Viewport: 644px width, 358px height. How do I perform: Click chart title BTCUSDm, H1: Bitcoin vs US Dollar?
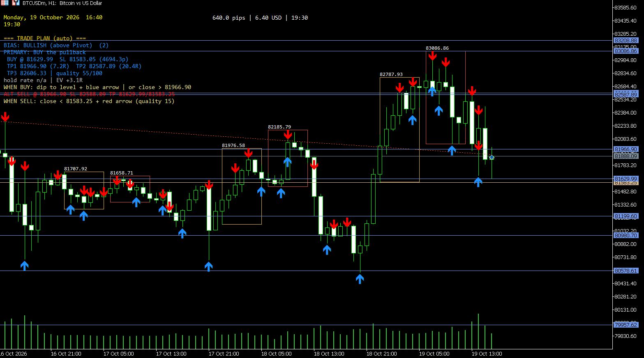(62, 3)
